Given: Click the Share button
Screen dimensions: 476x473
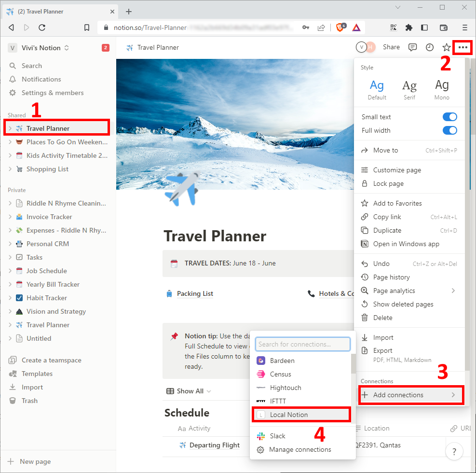Looking at the screenshot, I should pos(391,47).
